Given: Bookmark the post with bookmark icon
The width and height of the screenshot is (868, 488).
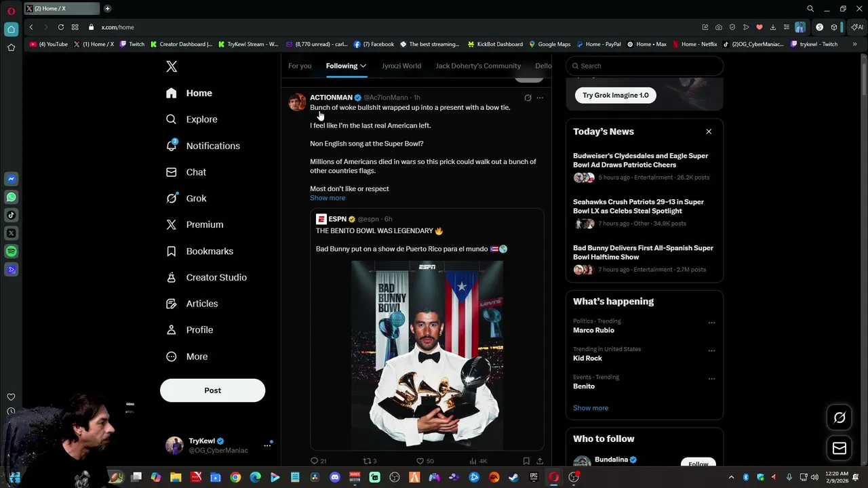Looking at the screenshot, I should click(x=526, y=461).
